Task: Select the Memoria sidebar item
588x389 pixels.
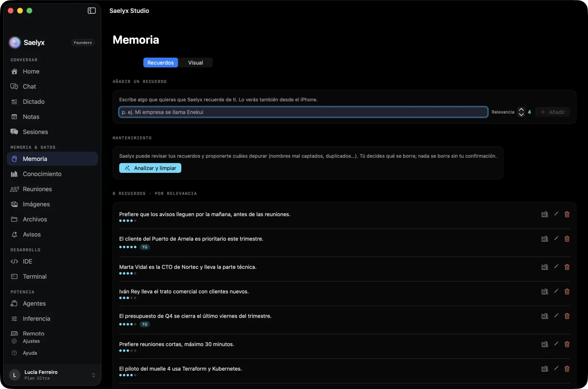Action: pyautogui.click(x=52, y=159)
